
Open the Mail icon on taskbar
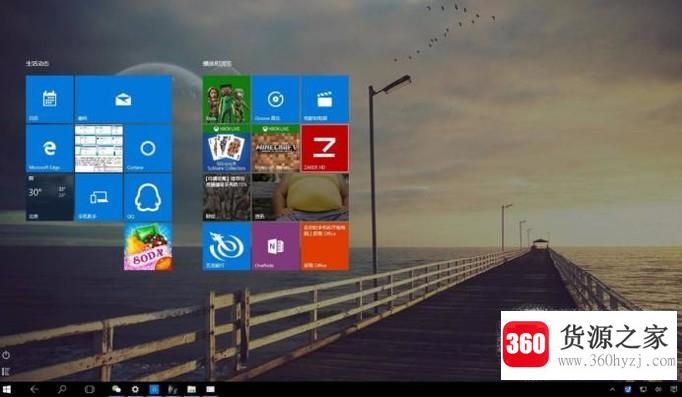click(x=211, y=390)
